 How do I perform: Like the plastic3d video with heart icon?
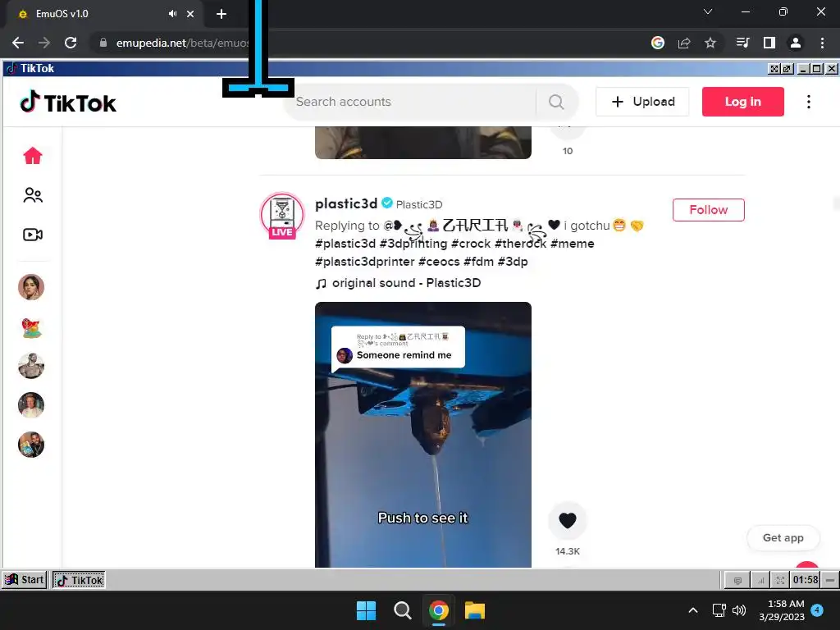point(568,520)
